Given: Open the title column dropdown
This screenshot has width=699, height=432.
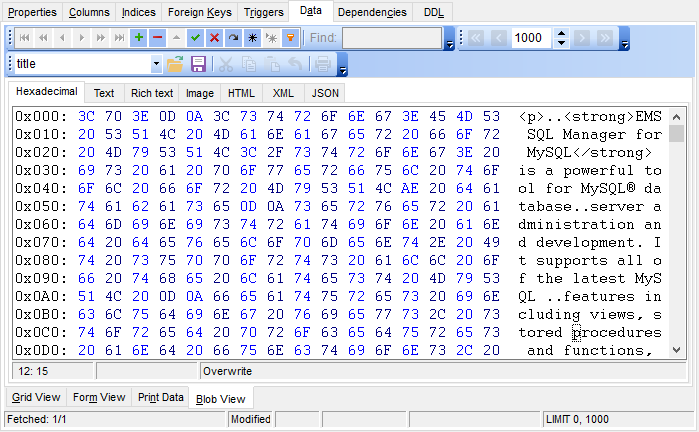Looking at the screenshot, I should (156, 64).
